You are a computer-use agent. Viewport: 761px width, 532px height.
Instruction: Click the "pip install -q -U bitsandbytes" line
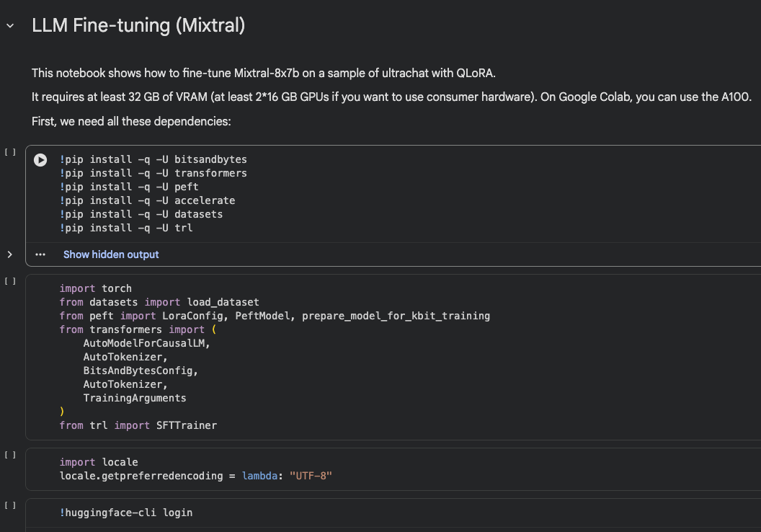[156, 159]
